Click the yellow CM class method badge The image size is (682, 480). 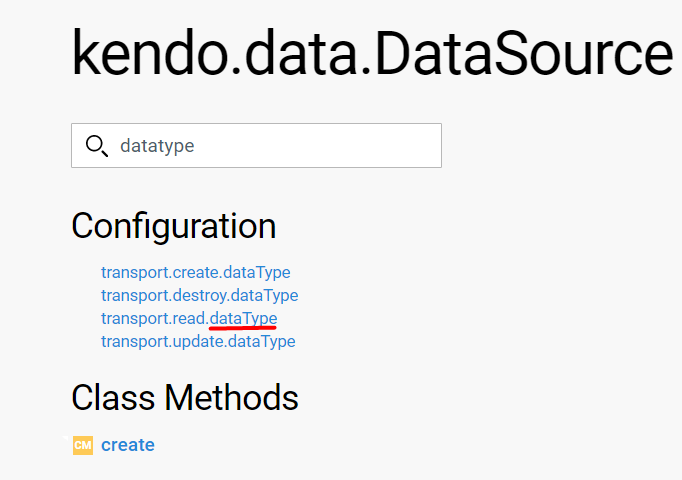[83, 445]
